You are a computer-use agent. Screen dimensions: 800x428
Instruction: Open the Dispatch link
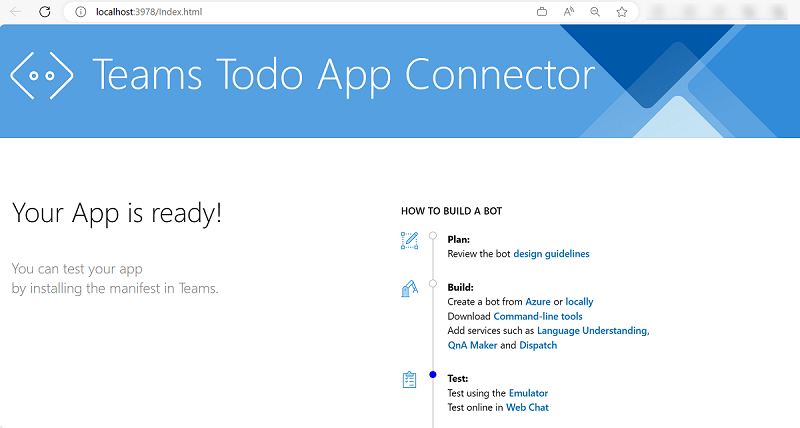pos(538,345)
